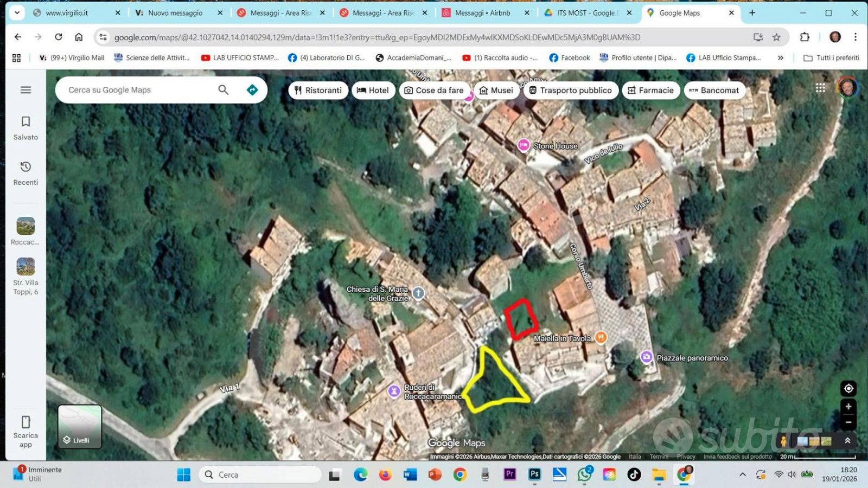Bookmark this page with the star

(776, 37)
